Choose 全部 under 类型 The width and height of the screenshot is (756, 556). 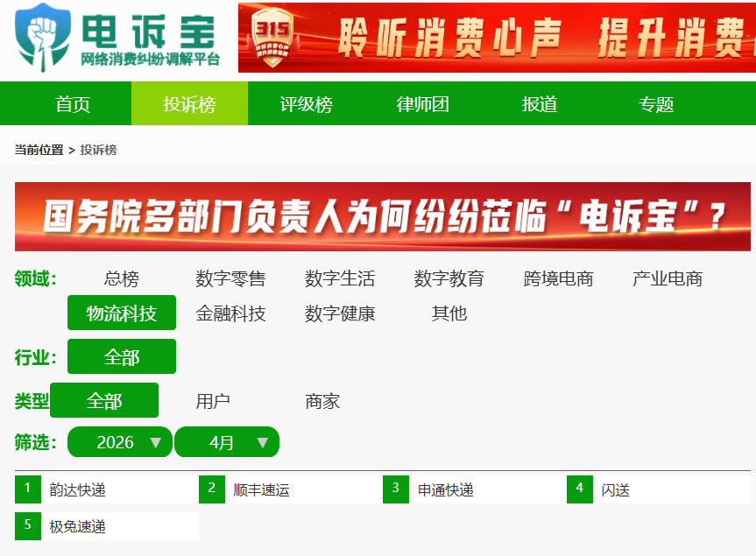point(104,400)
